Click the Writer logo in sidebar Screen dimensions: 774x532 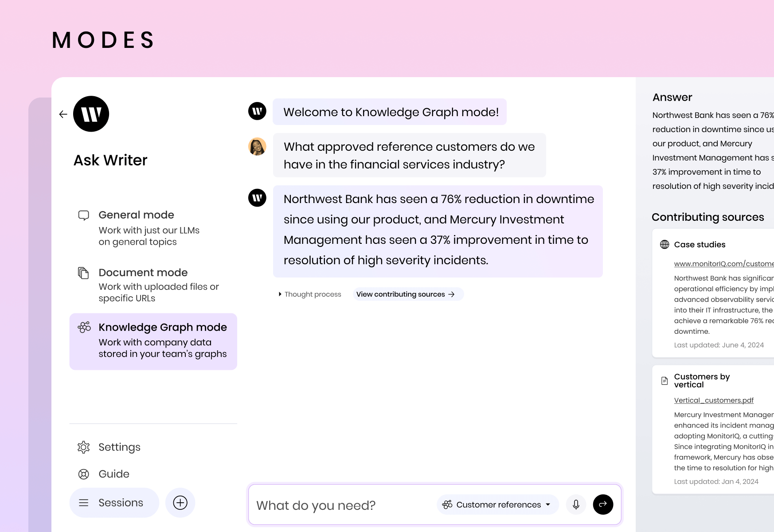91,114
